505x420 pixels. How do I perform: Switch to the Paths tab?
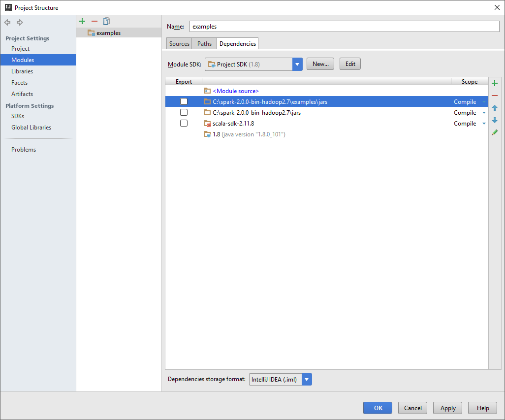click(x=204, y=43)
